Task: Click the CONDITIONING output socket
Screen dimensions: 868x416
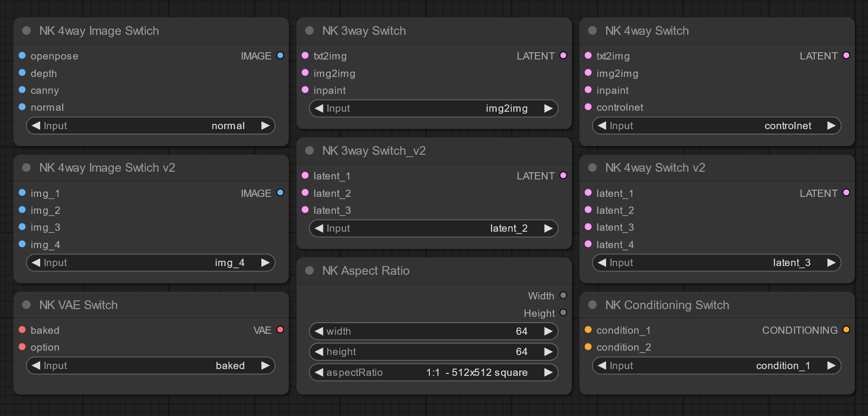Action: [x=846, y=330]
